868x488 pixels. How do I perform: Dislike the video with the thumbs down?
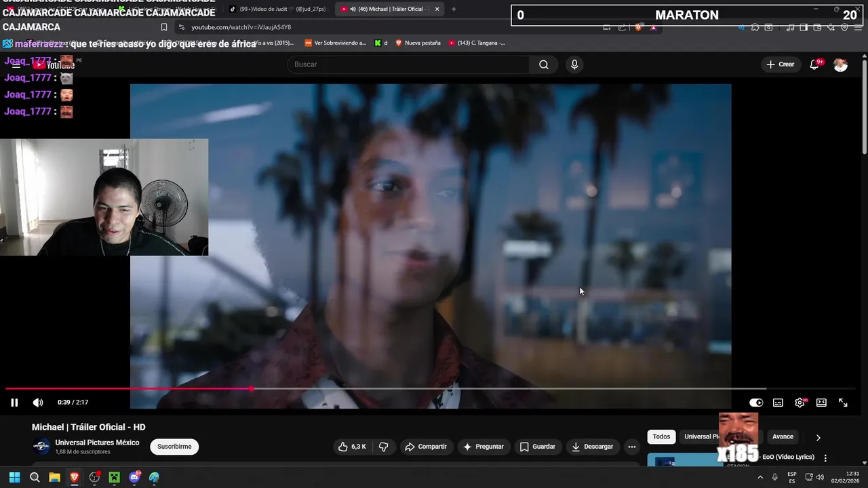coord(383,447)
